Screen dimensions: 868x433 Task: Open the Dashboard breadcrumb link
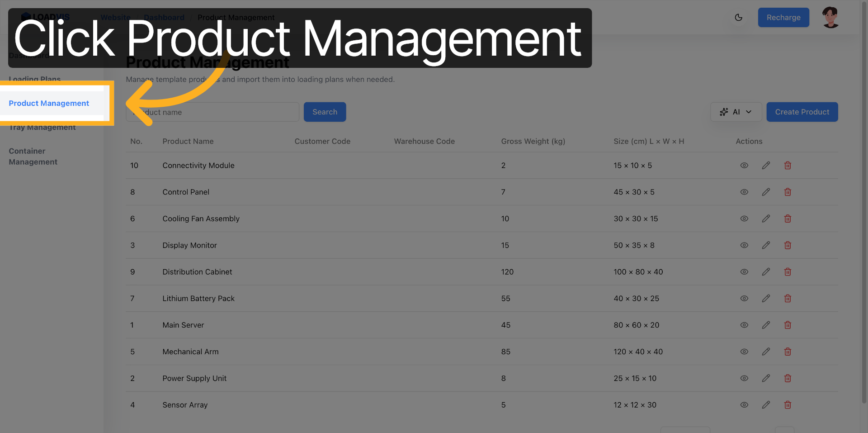(x=164, y=17)
